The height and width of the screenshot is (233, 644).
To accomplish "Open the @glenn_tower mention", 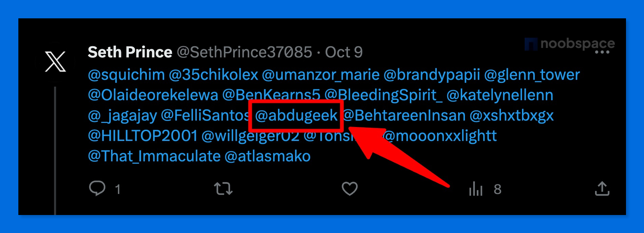I will pos(532,75).
